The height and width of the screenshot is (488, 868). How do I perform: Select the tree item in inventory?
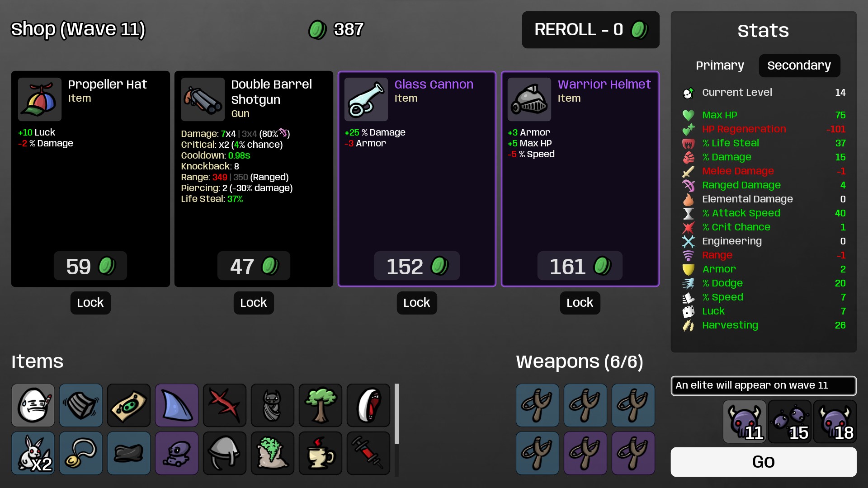click(x=320, y=405)
